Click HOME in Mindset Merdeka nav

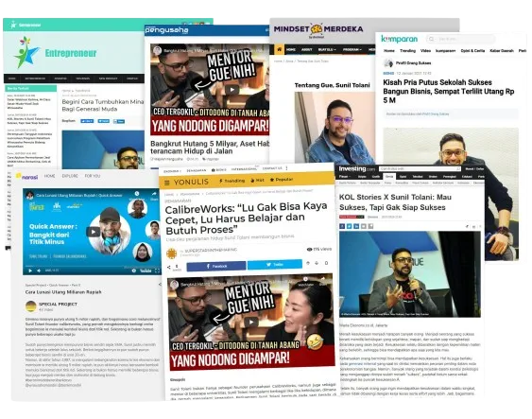[291, 49]
